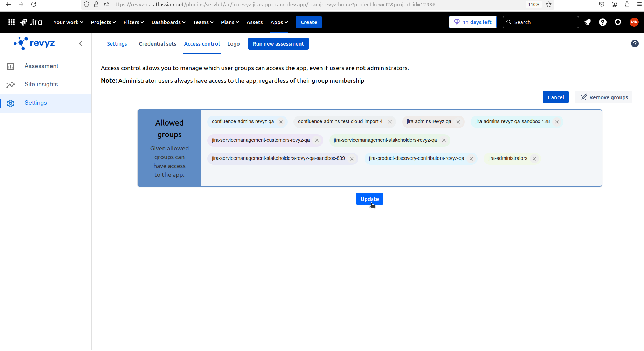Image resolution: width=644 pixels, height=351 pixels.
Task: Expand the Filters dropdown
Action: coord(133,22)
